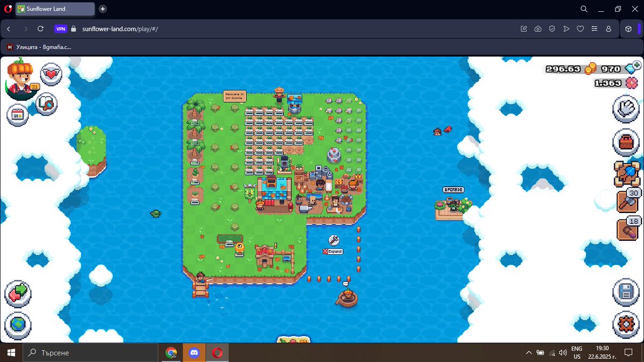Click the Търсене taskbar search box
This screenshot has height=362, width=644.
point(90,352)
